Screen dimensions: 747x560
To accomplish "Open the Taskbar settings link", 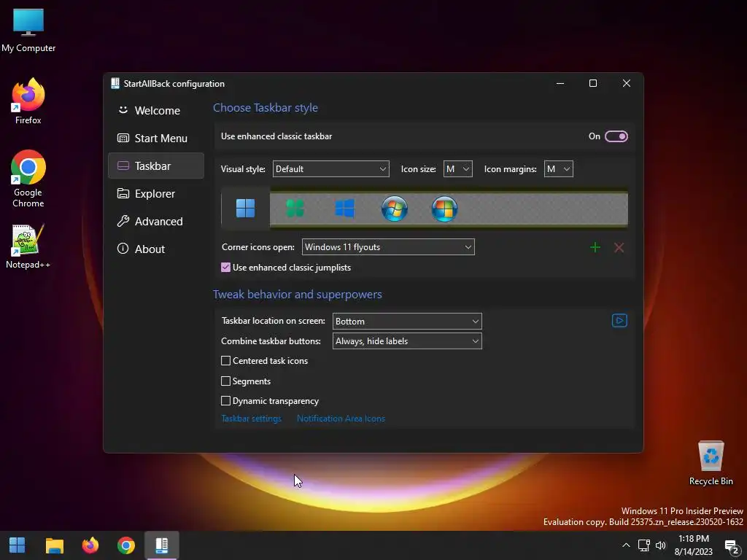I will coord(251,418).
